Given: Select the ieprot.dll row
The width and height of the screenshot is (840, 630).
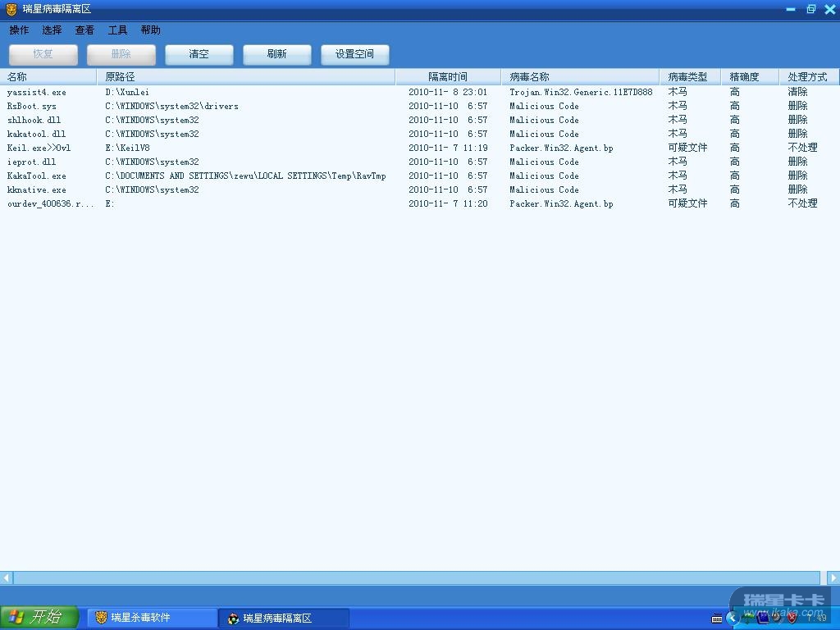Looking at the screenshot, I should point(419,162).
